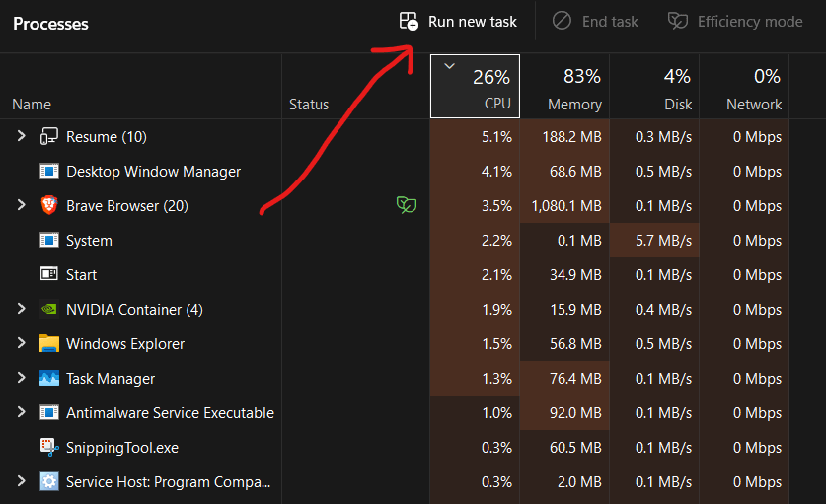Sort by the 0% Network column

pos(744,87)
